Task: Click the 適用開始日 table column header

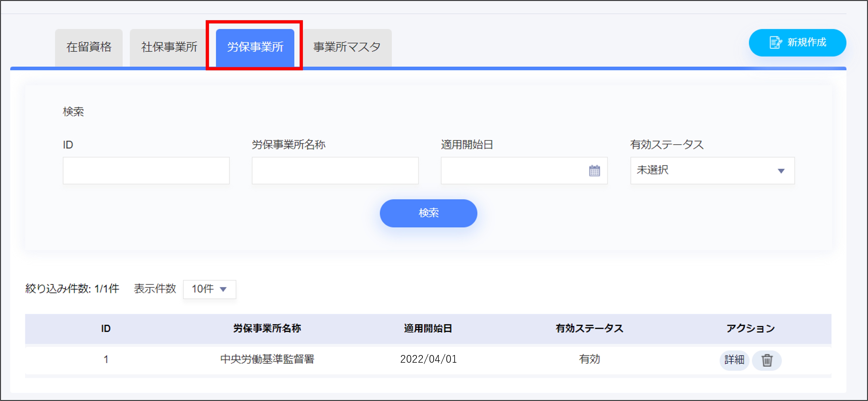Action: [428, 328]
